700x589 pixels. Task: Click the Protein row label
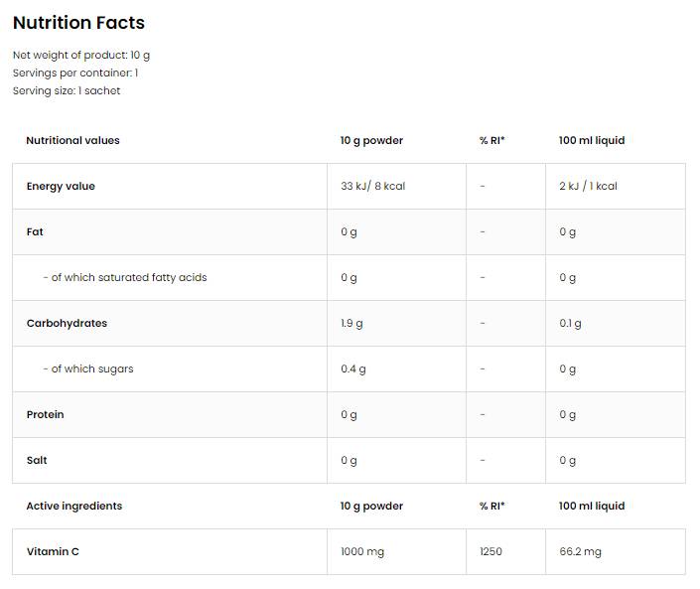point(45,415)
